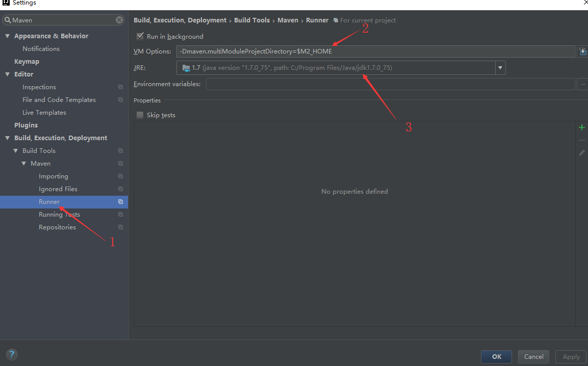Toggle Run in background checkbox

pos(140,36)
